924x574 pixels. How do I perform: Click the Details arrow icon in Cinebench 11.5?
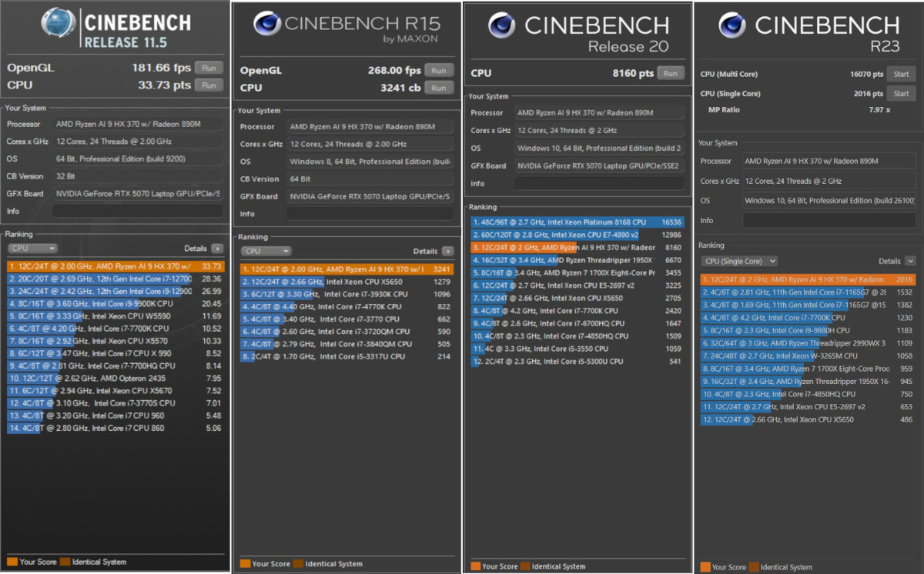coord(217,249)
